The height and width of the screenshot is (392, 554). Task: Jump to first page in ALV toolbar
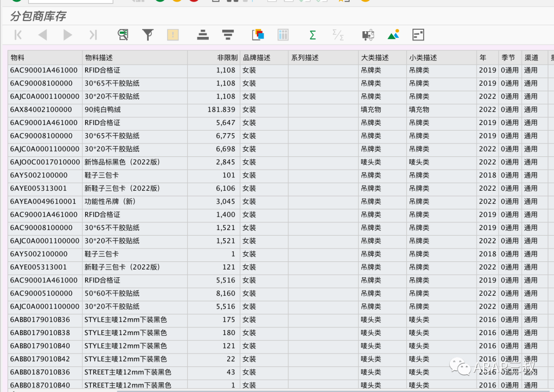click(18, 35)
